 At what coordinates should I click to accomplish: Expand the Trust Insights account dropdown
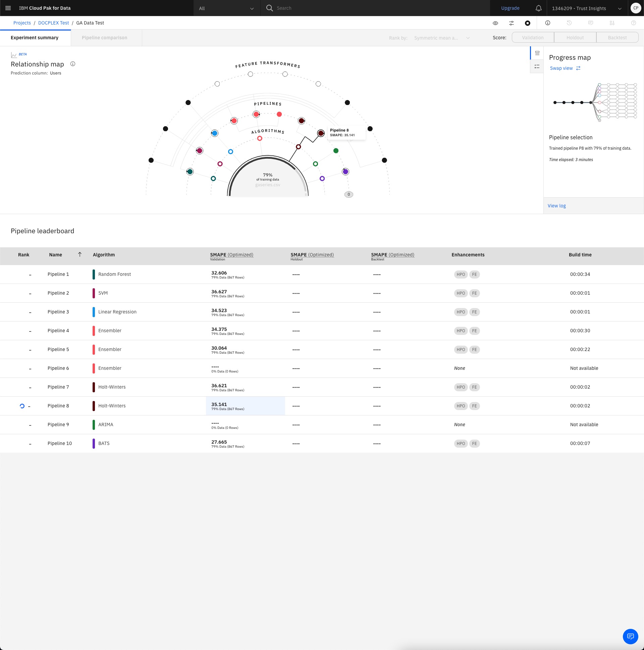pos(587,8)
